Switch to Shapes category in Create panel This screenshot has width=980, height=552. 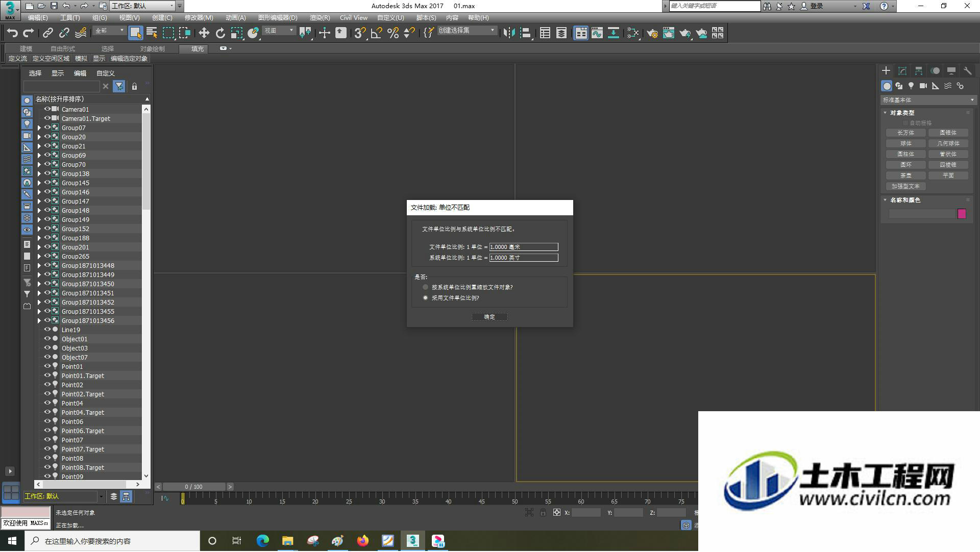pos(899,86)
